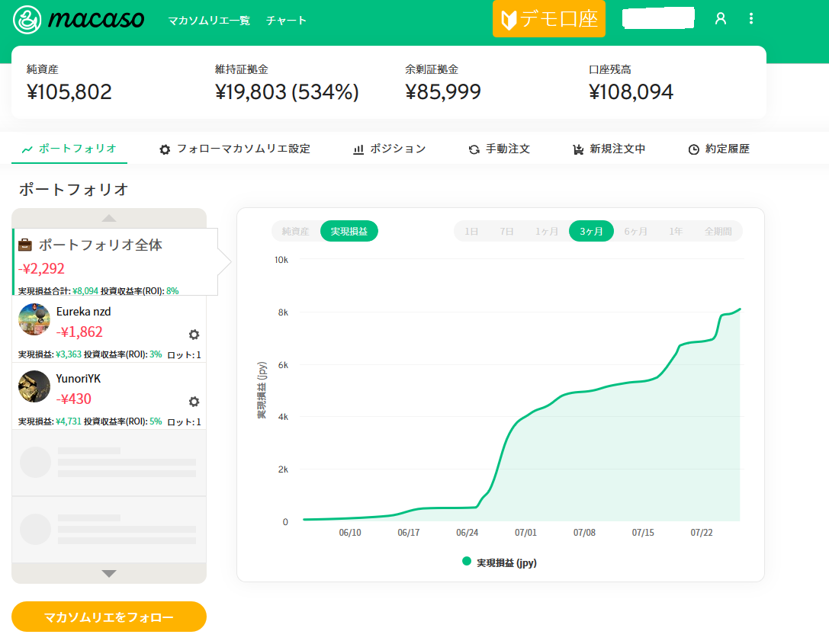Open the ポジション tab
Viewport: 829px width, 644px height.
point(390,149)
